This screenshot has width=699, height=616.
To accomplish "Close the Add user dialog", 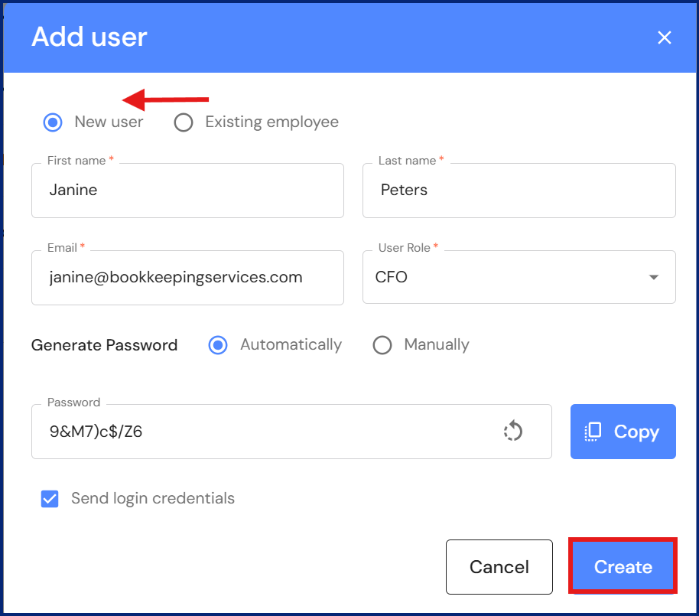I will coord(664,37).
